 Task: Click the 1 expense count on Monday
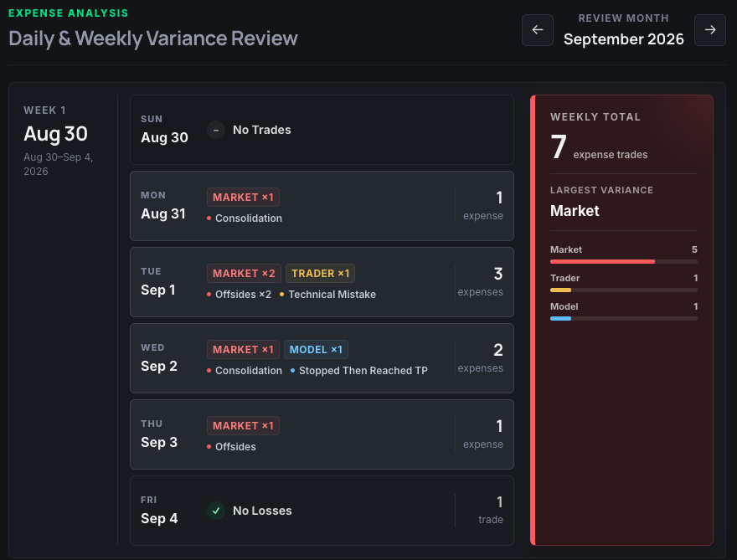(x=483, y=206)
